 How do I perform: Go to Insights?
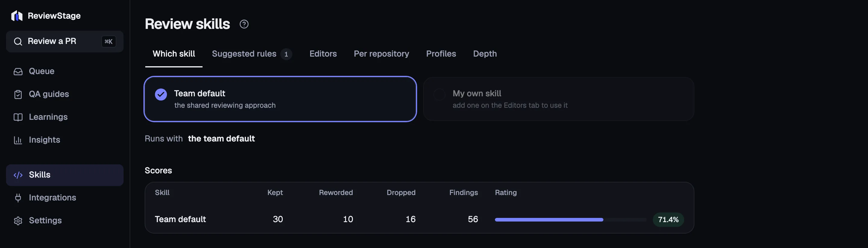tap(65, 140)
